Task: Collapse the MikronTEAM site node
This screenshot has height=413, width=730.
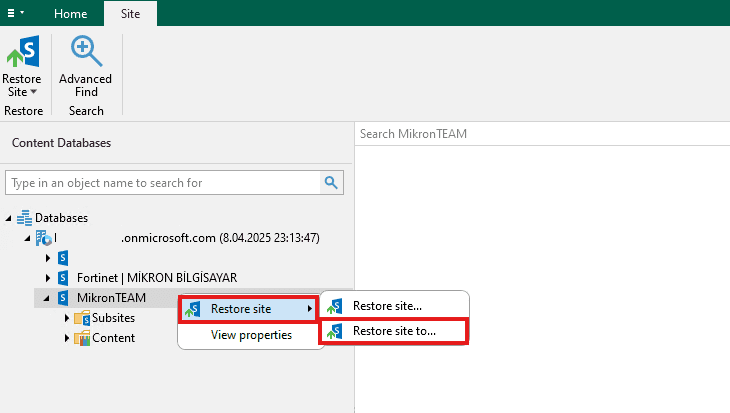Action: (x=47, y=298)
